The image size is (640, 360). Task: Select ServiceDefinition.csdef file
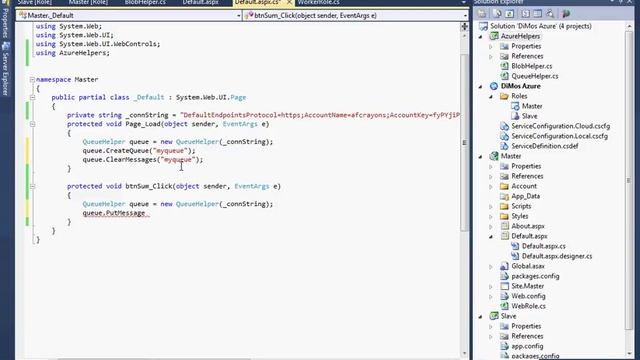click(544, 146)
